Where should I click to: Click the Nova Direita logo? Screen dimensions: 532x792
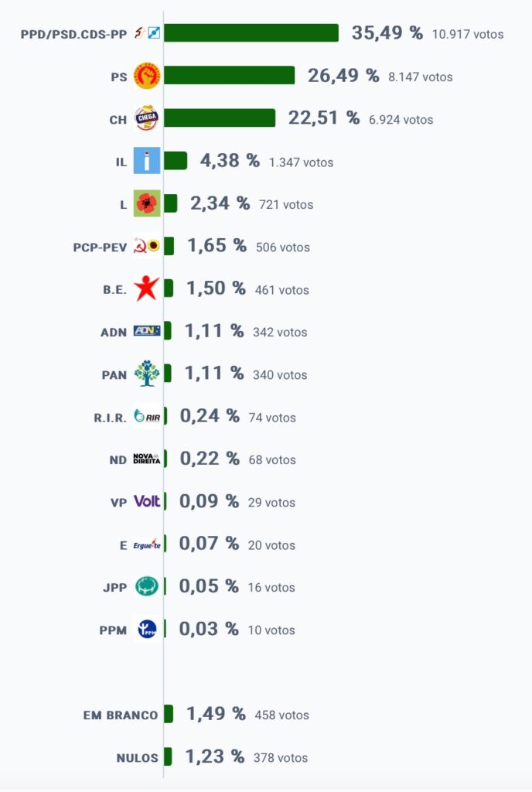coord(147,459)
